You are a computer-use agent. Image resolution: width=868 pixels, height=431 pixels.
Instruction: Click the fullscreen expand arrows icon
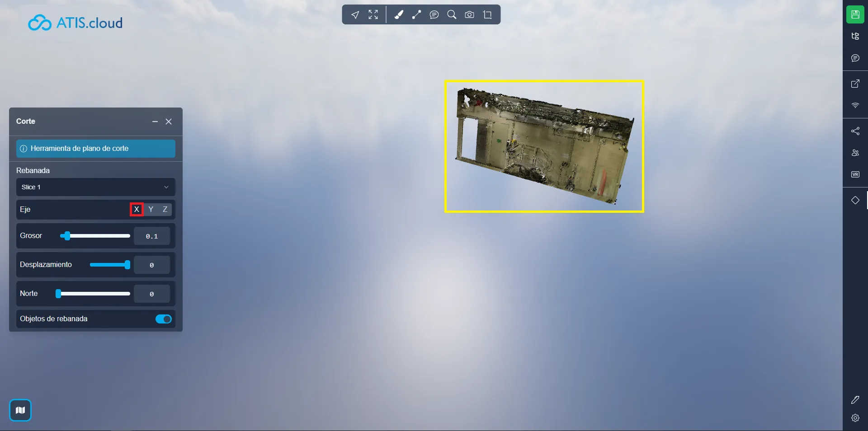point(373,15)
